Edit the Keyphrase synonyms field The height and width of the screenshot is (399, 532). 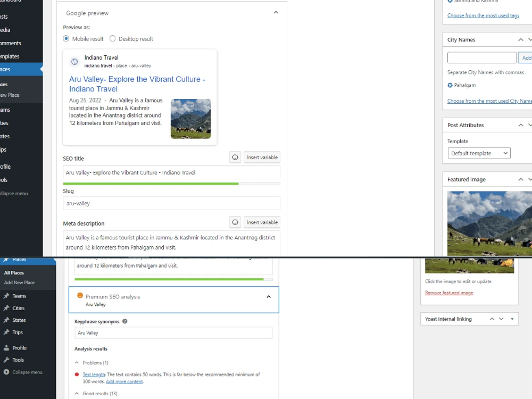click(x=173, y=333)
